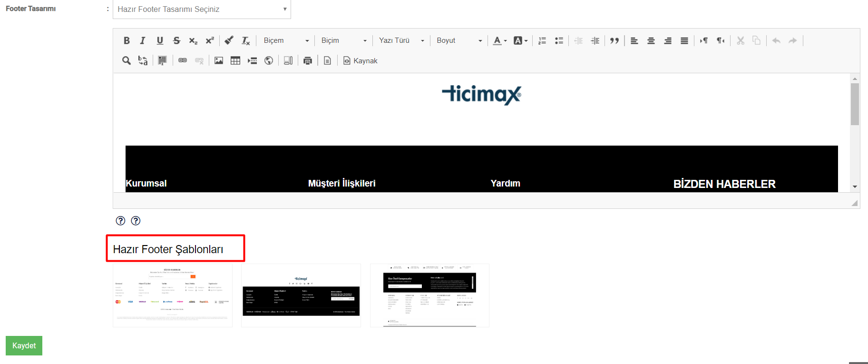Screen dimensions: 868x364
Task: Toggle show blocks view
Action: tap(288, 60)
